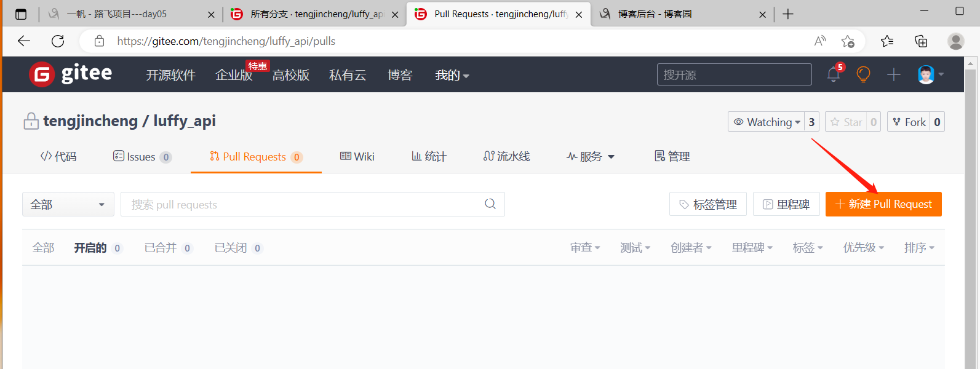
Task: Click the watchers count 3
Action: pyautogui.click(x=811, y=122)
